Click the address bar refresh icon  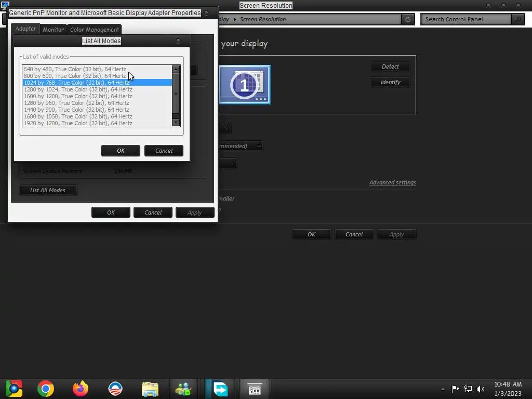click(408, 19)
